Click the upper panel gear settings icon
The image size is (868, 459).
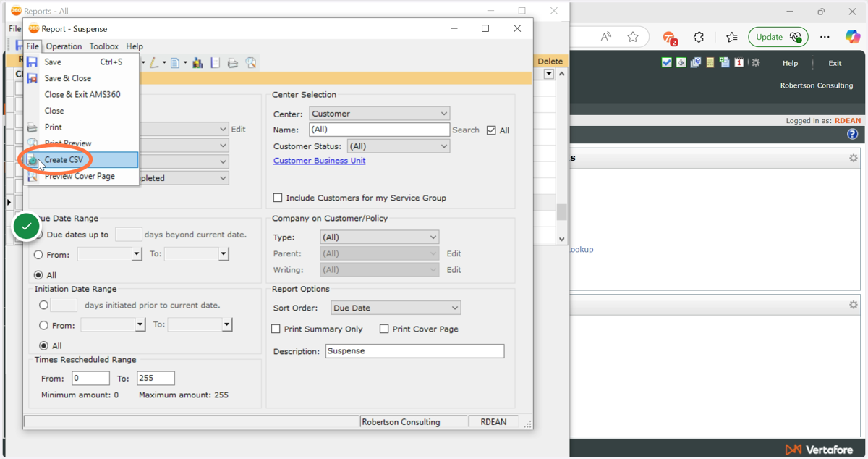(854, 158)
